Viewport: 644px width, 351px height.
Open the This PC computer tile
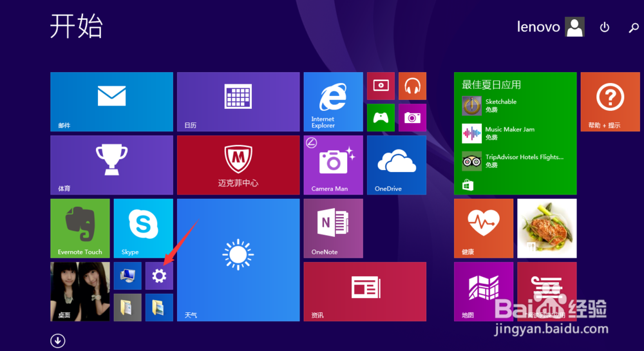[128, 276]
